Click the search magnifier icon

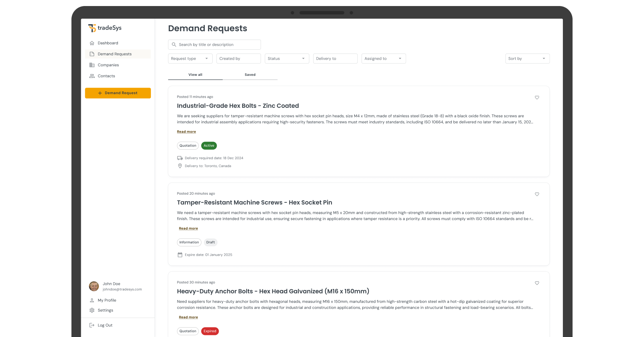[174, 45]
